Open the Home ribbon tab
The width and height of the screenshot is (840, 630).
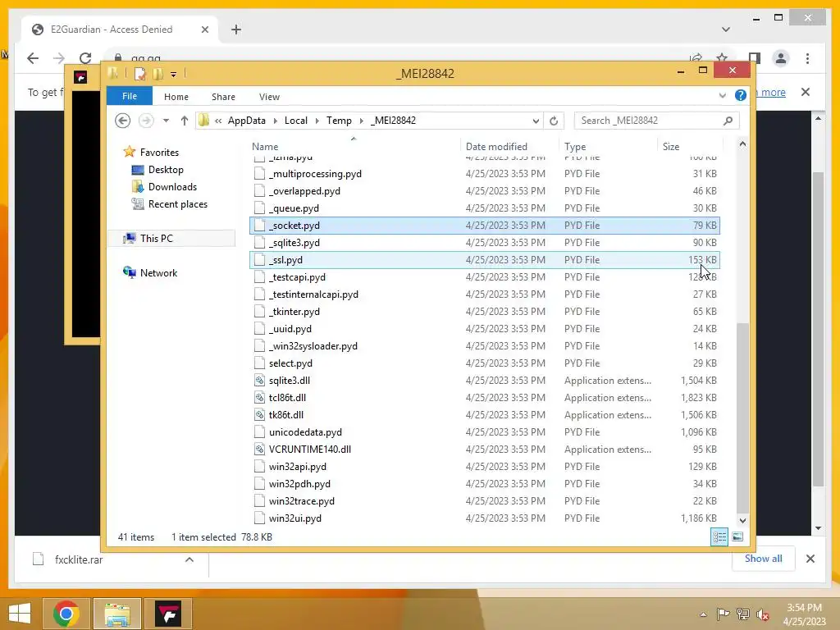tap(176, 97)
